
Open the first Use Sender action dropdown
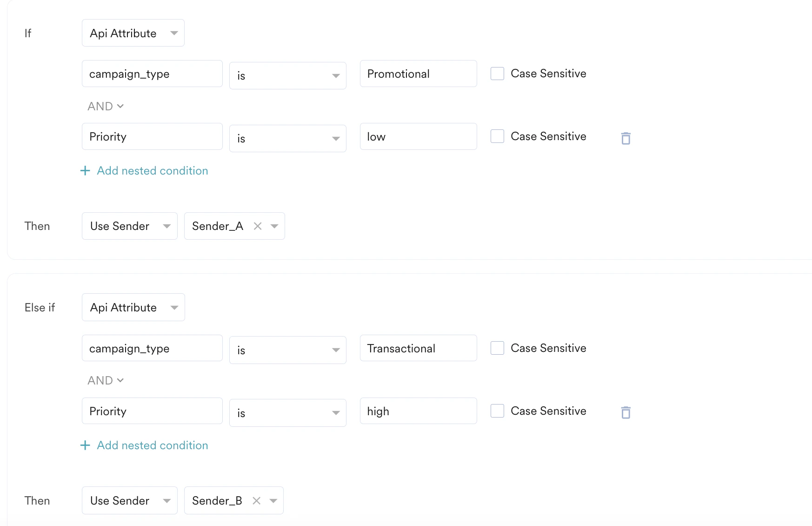click(129, 226)
